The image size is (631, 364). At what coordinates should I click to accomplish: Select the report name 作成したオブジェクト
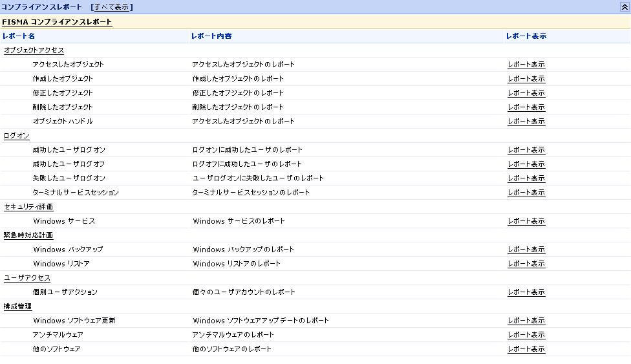coord(62,78)
